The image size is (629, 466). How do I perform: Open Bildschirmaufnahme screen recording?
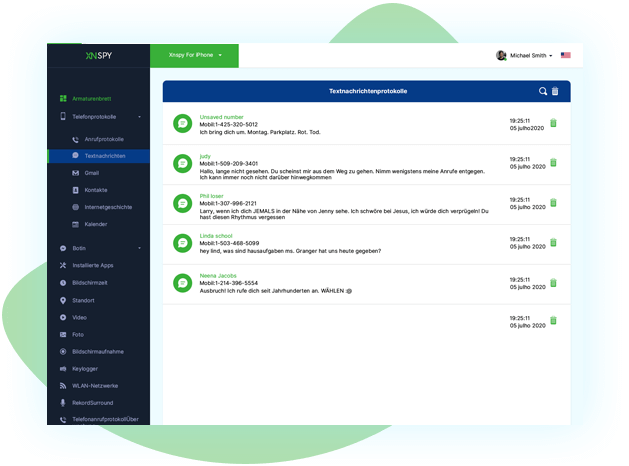(98, 352)
